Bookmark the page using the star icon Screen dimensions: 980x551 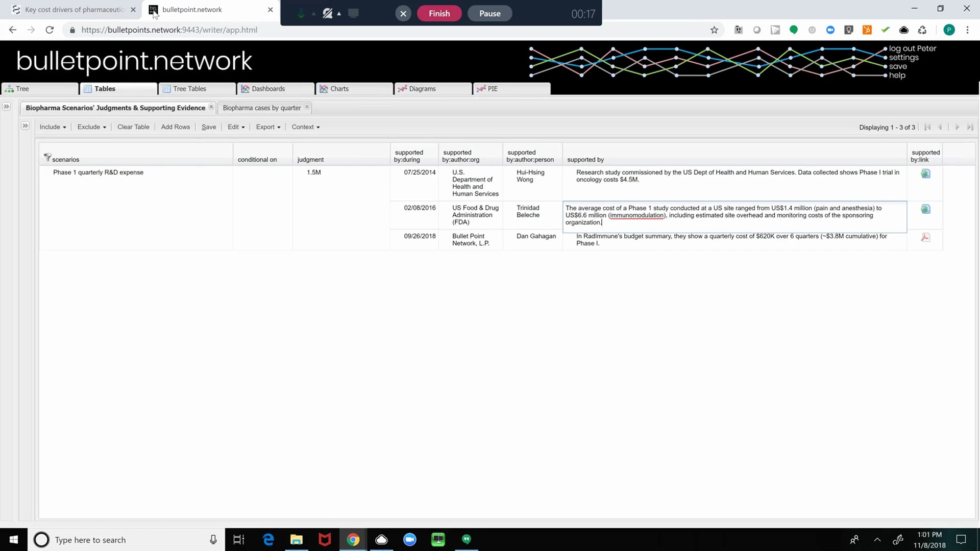[x=714, y=30]
